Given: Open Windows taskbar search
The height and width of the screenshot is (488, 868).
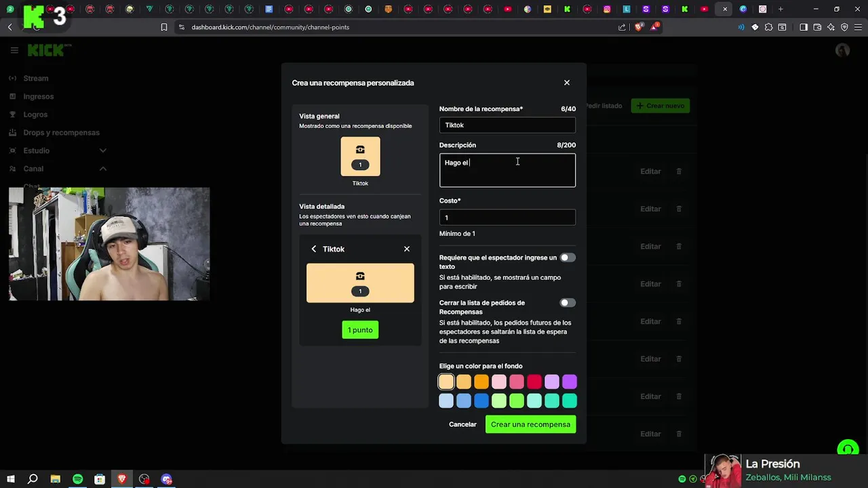Looking at the screenshot, I should 33,479.
